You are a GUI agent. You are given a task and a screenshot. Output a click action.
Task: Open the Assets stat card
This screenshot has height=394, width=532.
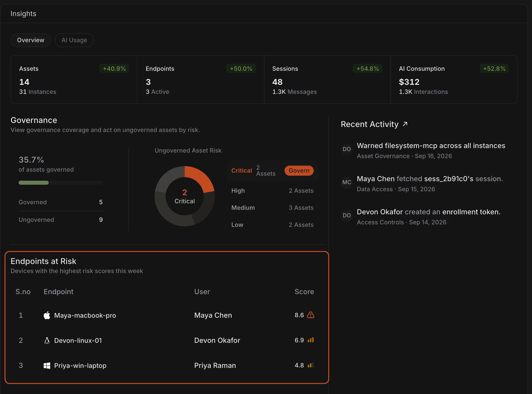pos(74,80)
